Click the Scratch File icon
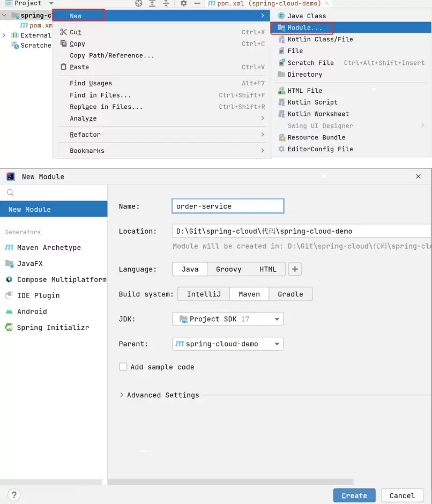 (x=281, y=62)
